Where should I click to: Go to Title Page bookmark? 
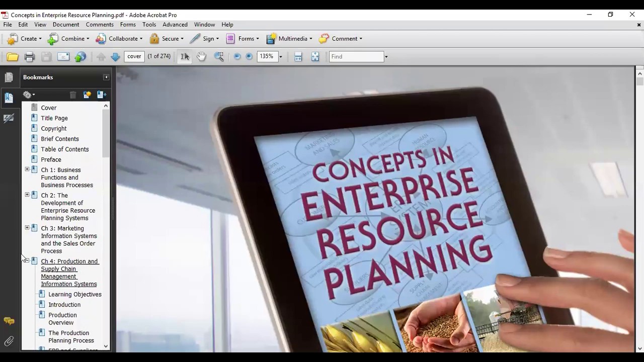point(54,118)
